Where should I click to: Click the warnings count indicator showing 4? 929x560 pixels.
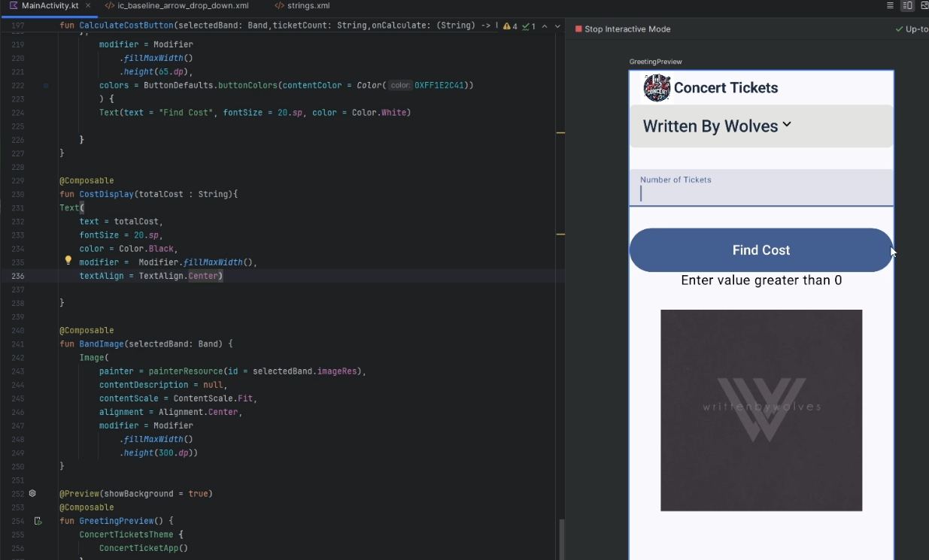point(510,26)
